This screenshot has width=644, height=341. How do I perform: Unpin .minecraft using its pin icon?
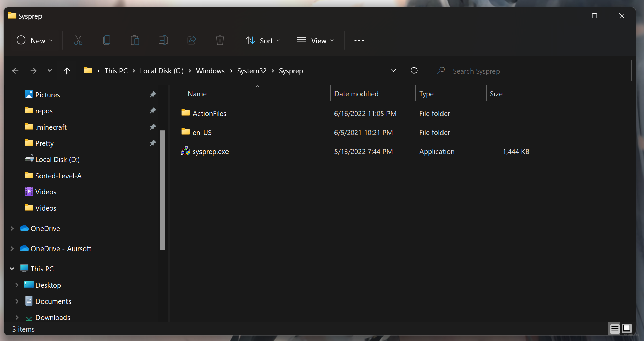pos(153,127)
